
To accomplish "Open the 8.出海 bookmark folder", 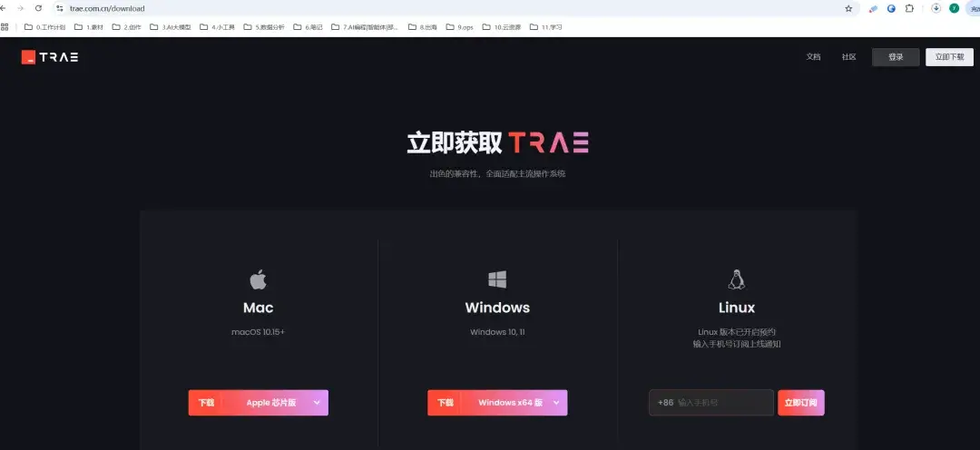I will [x=423, y=27].
